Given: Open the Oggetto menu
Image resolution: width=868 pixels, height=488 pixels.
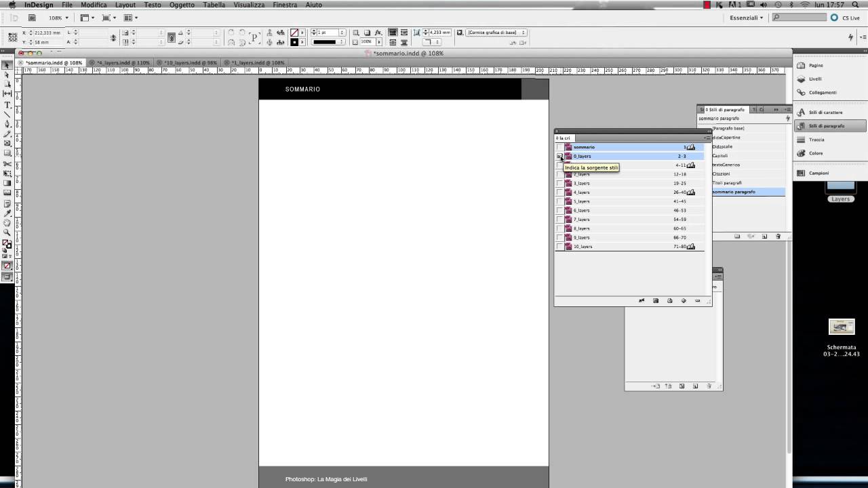Looking at the screenshot, I should coord(182,5).
